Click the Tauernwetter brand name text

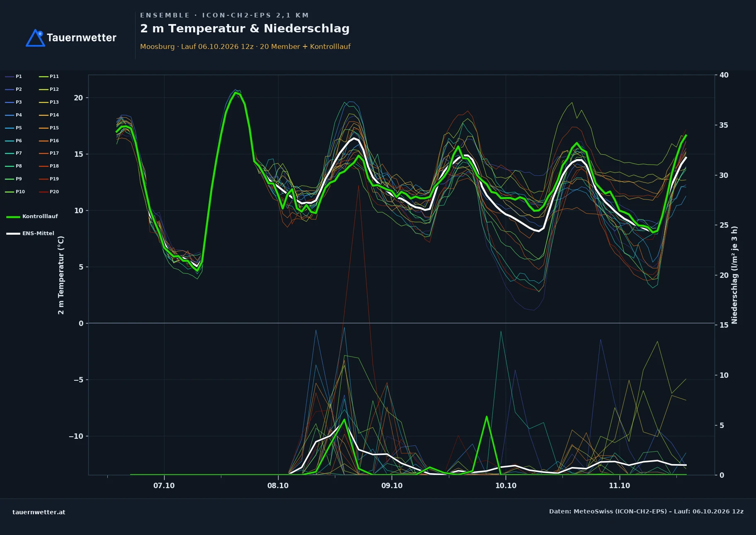click(82, 38)
